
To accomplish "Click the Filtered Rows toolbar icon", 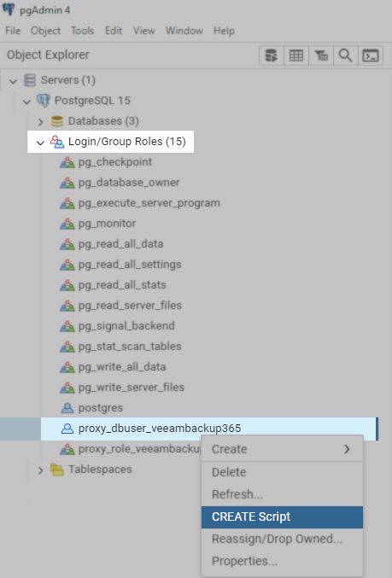I will pos(321,55).
